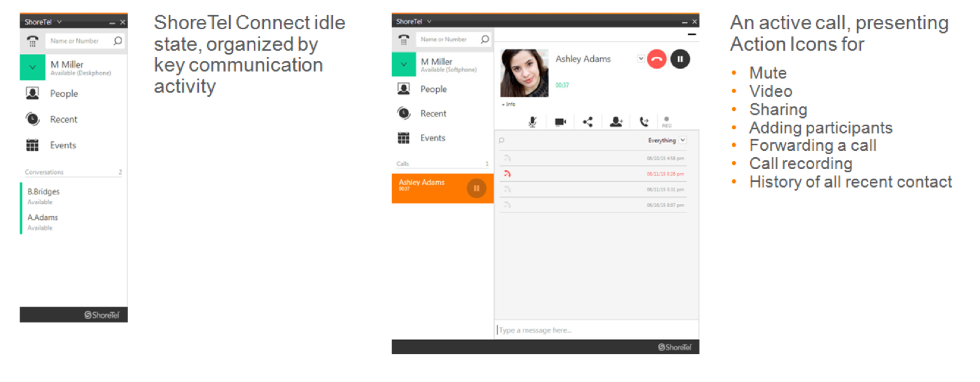The width and height of the screenshot is (980, 382).
Task: Open sharing via the share icon
Action: coord(587,122)
